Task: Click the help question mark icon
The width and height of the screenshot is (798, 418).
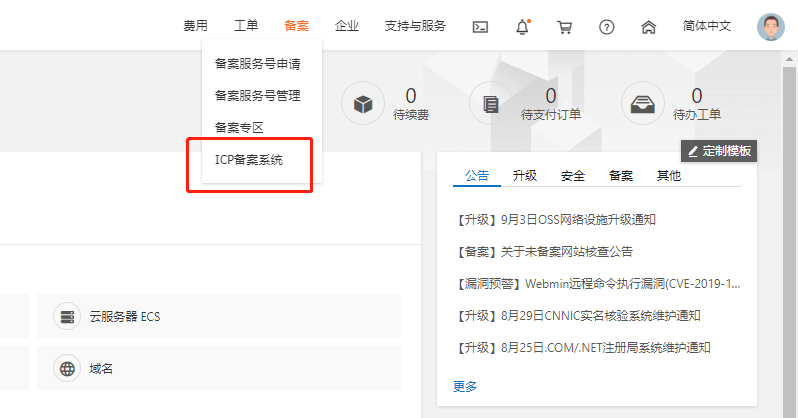Action: [606, 27]
